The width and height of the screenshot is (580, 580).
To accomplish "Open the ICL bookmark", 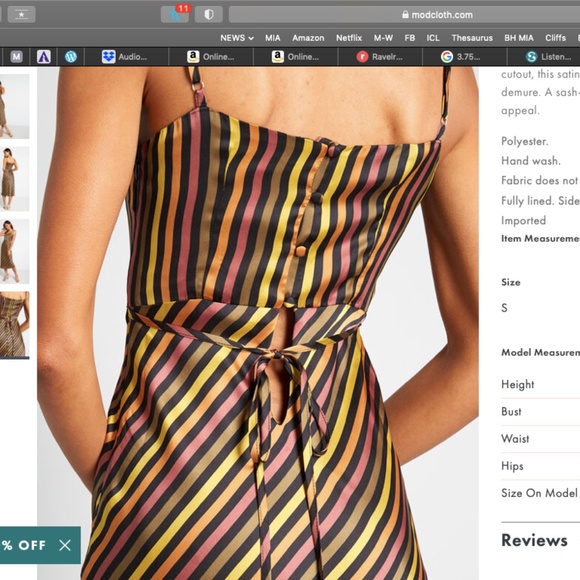I will tap(433, 38).
